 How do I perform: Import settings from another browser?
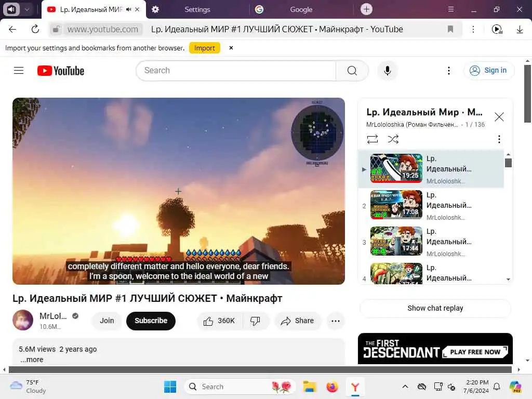pos(205,48)
